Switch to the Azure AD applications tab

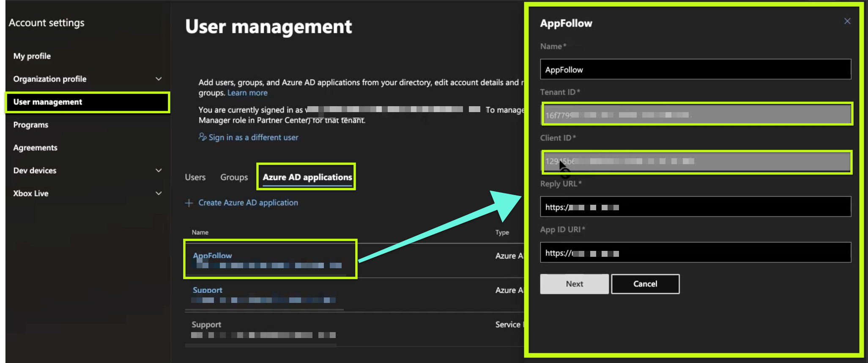pos(307,177)
